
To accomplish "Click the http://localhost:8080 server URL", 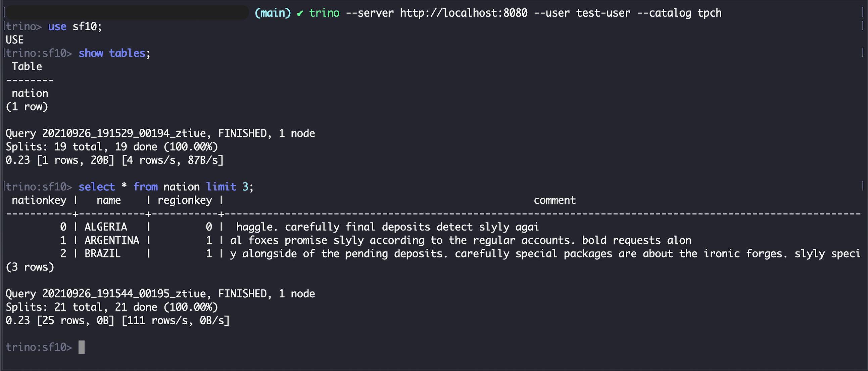I will (x=463, y=13).
